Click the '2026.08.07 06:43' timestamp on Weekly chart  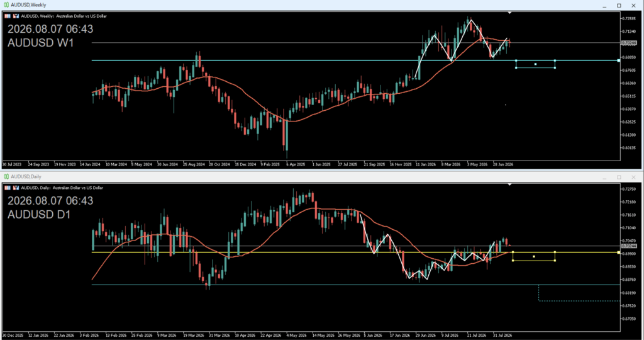pyautogui.click(x=50, y=29)
